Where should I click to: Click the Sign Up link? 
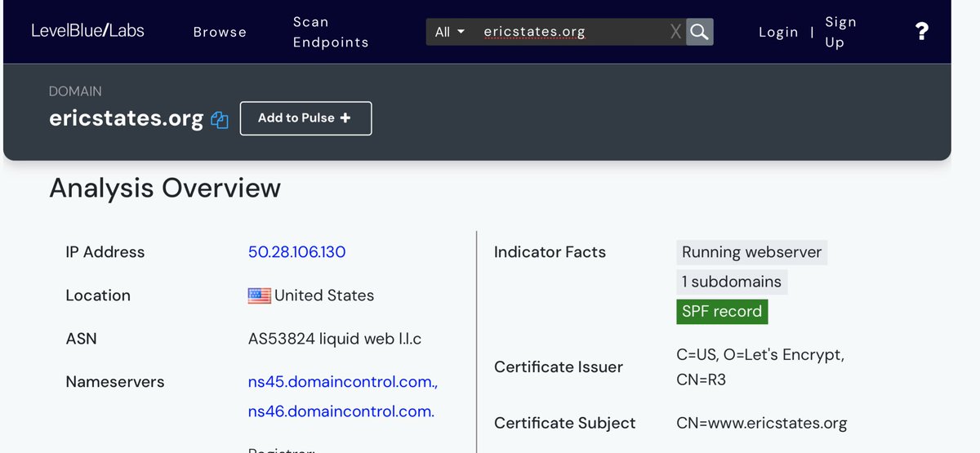[840, 32]
